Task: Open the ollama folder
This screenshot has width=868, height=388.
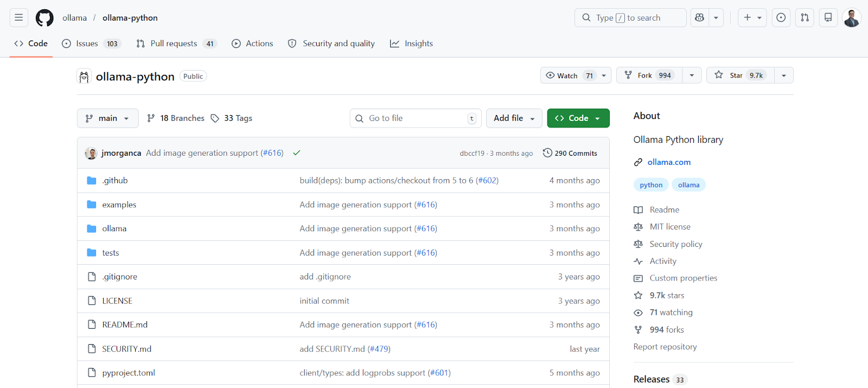Action: [114, 229]
